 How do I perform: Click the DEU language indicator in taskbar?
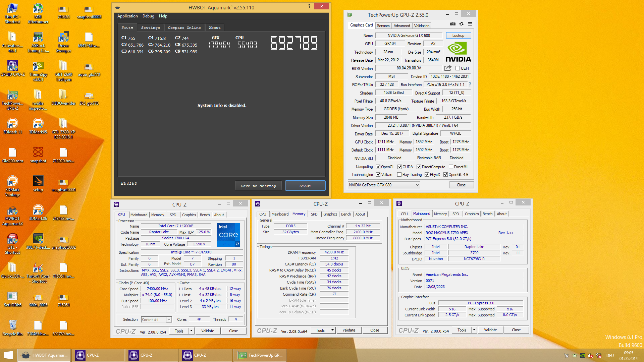coord(610,356)
